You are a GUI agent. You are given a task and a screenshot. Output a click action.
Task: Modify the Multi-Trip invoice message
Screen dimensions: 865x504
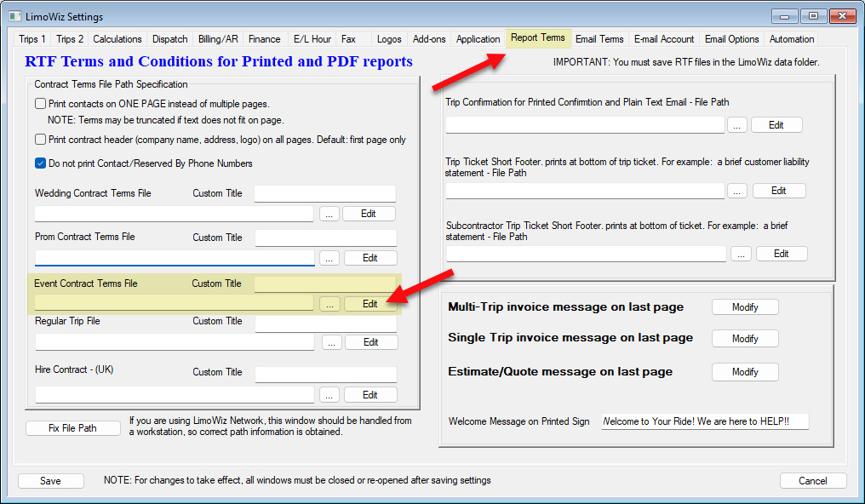coord(745,307)
